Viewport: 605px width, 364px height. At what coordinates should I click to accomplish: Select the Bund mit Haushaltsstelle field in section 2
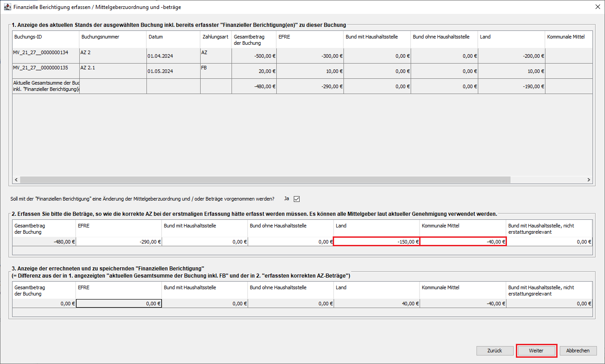click(205, 242)
